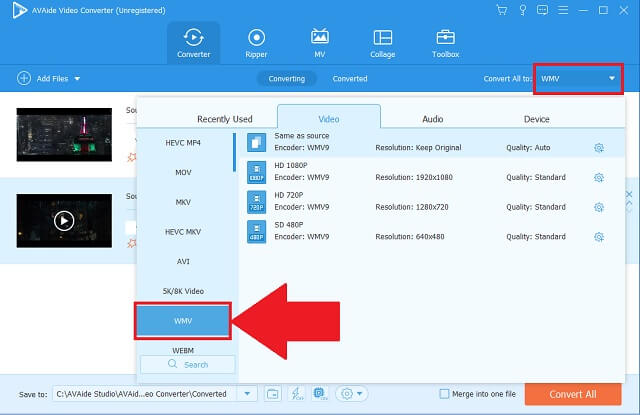Open the hamburger menu icon
Viewport: 640px width, 415px height.
563,10
